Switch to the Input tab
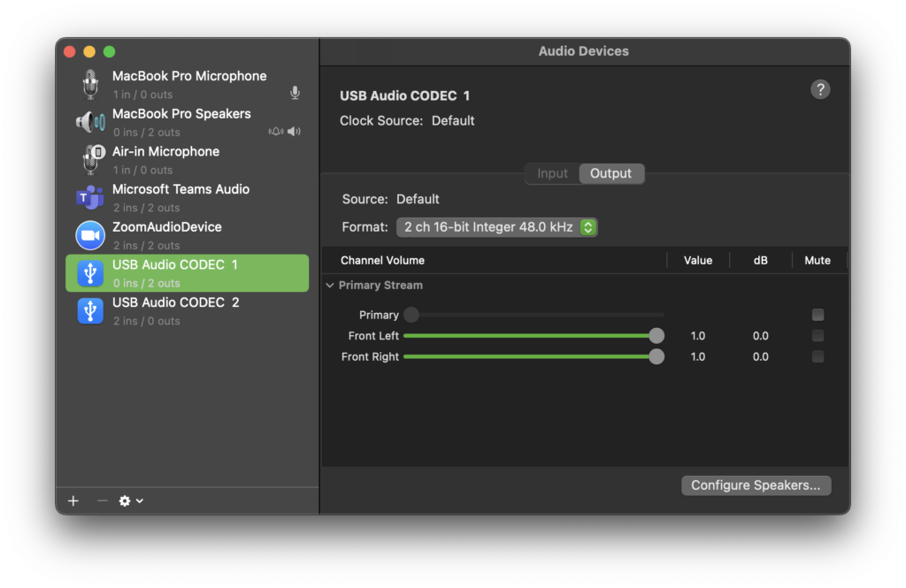The width and height of the screenshot is (906, 588). (552, 173)
